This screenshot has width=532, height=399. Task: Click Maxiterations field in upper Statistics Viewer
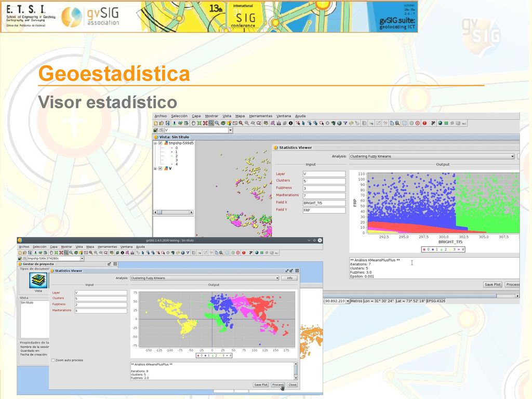coord(324,196)
